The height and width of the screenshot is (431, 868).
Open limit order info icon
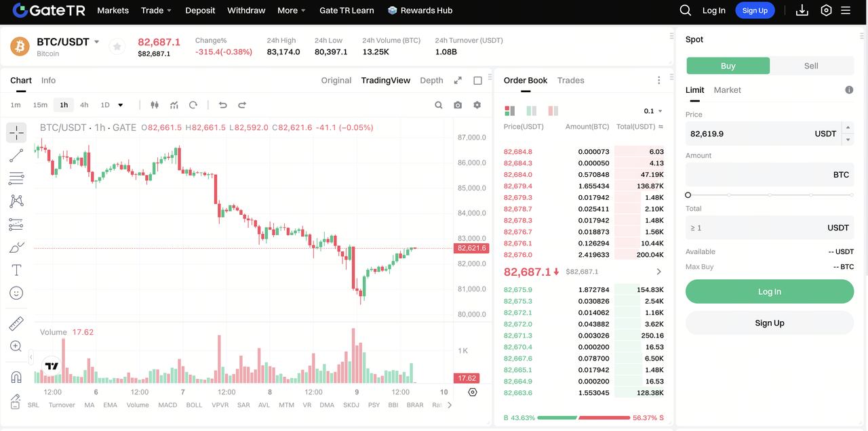click(849, 90)
